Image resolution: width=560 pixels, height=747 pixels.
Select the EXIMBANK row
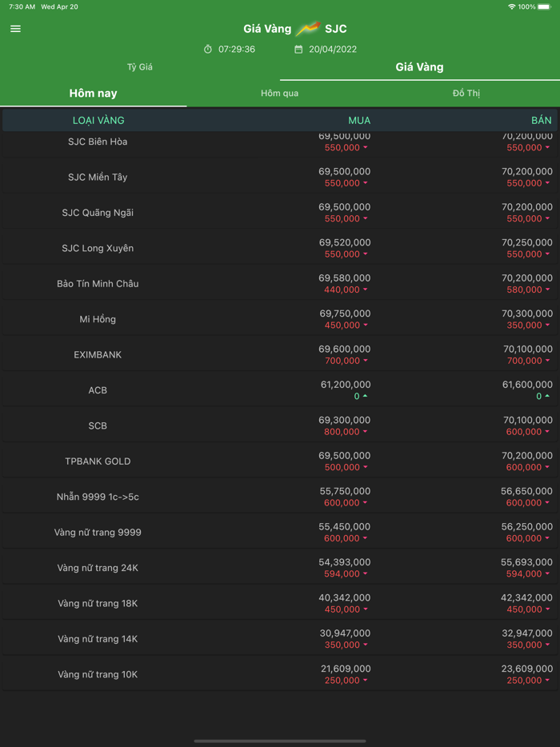coord(280,354)
